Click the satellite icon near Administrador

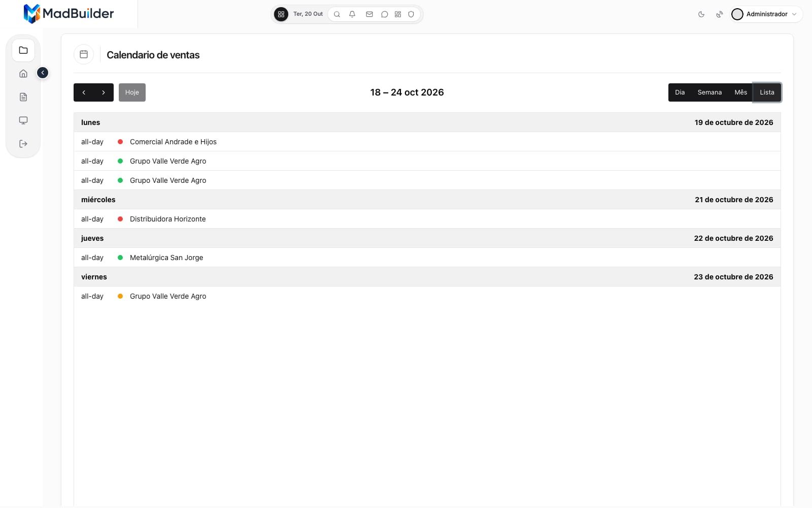720,14
